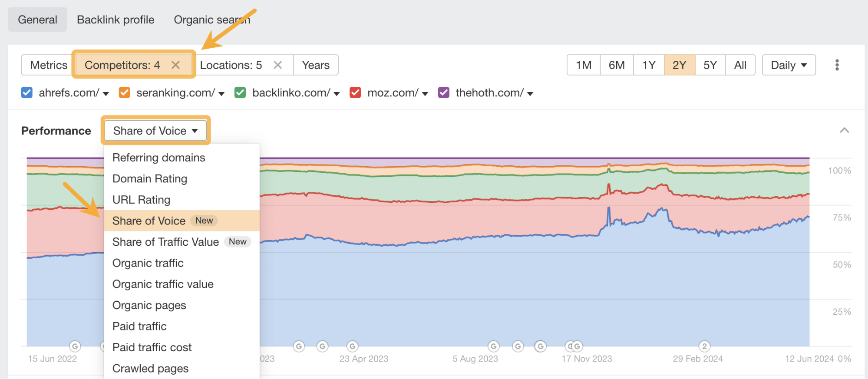
Task: Open the backlinko.com/ dropdown arrow
Action: click(337, 93)
